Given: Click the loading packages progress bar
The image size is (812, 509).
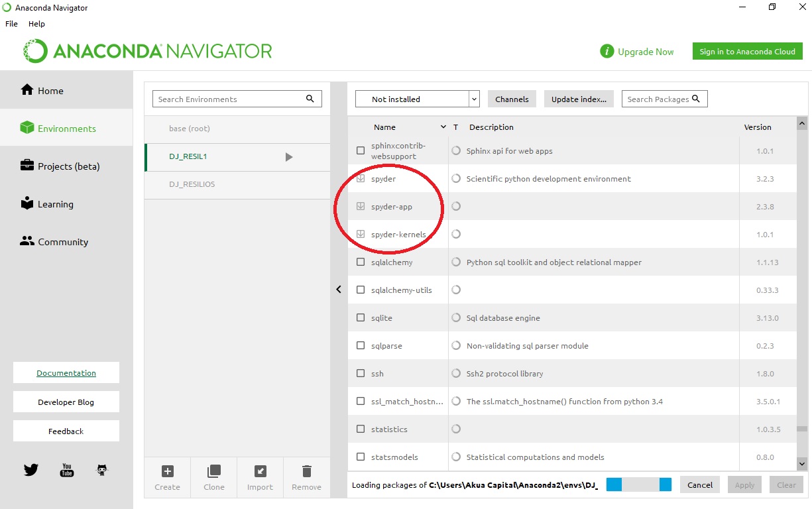Looking at the screenshot, I should pyautogui.click(x=639, y=484).
